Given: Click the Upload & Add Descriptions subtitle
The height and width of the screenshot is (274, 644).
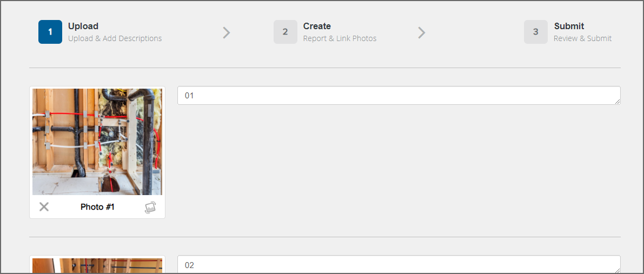Looking at the screenshot, I should point(115,38).
